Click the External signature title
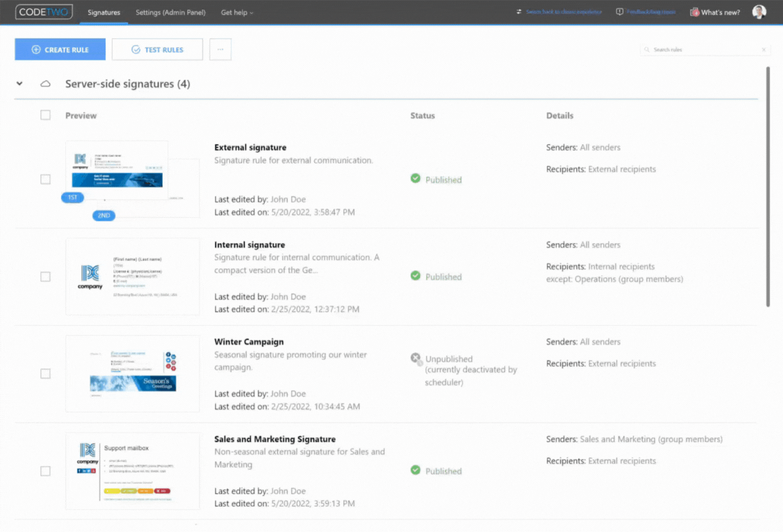 click(x=250, y=148)
